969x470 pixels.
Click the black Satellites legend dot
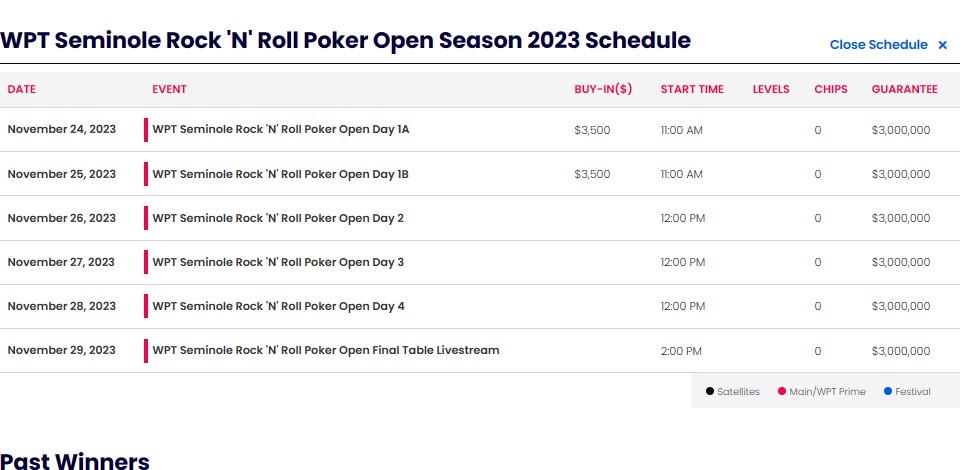[x=709, y=392]
